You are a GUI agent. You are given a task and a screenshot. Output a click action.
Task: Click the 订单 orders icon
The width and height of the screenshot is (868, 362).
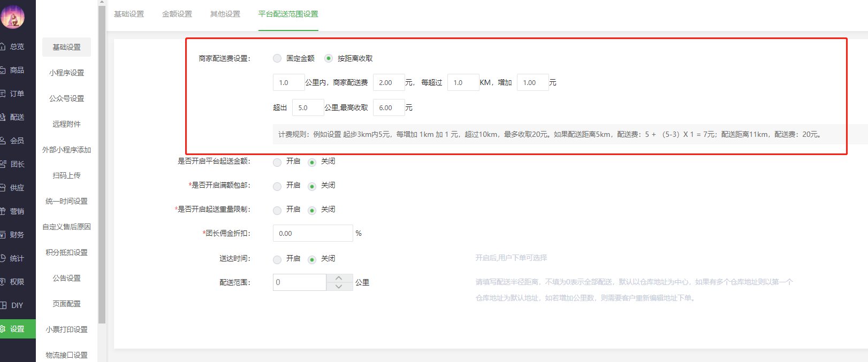click(x=3, y=94)
